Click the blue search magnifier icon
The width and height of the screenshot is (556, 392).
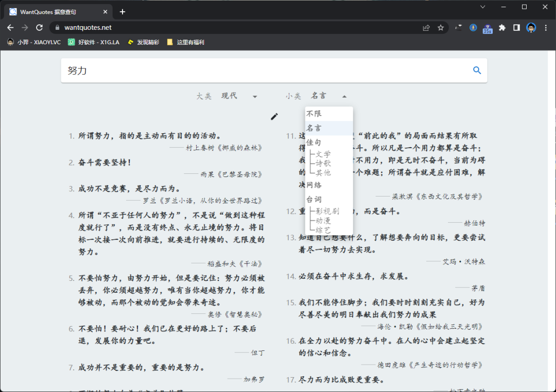[x=477, y=70]
